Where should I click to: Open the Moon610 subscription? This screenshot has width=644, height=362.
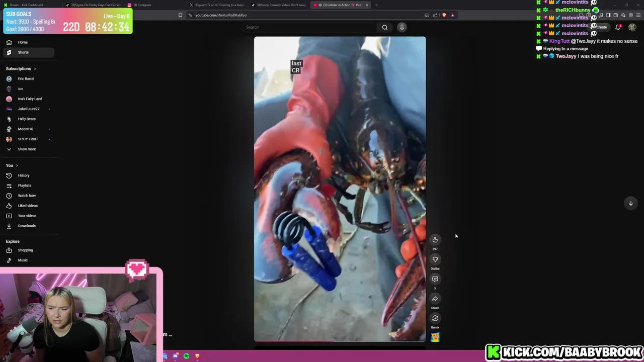pyautogui.click(x=28, y=129)
